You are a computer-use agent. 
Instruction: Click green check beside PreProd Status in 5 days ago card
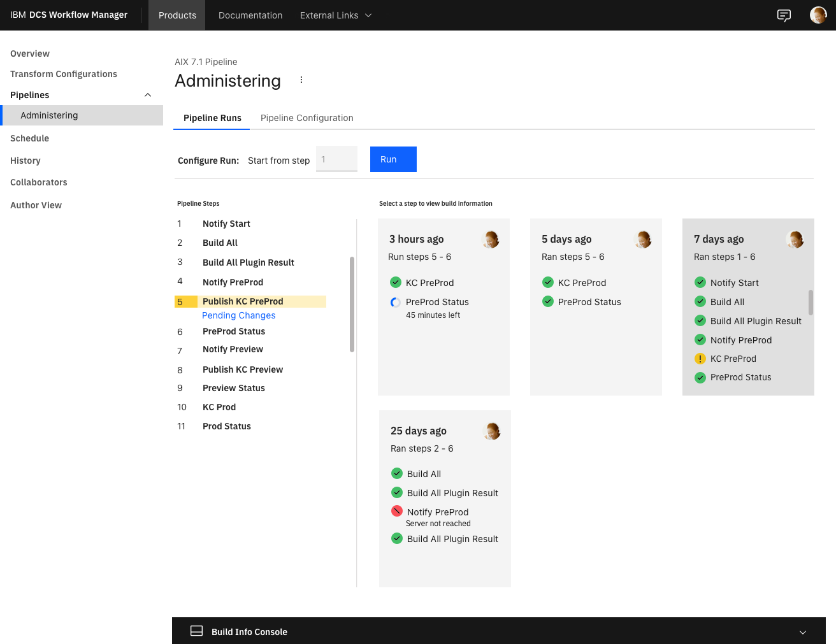548,301
